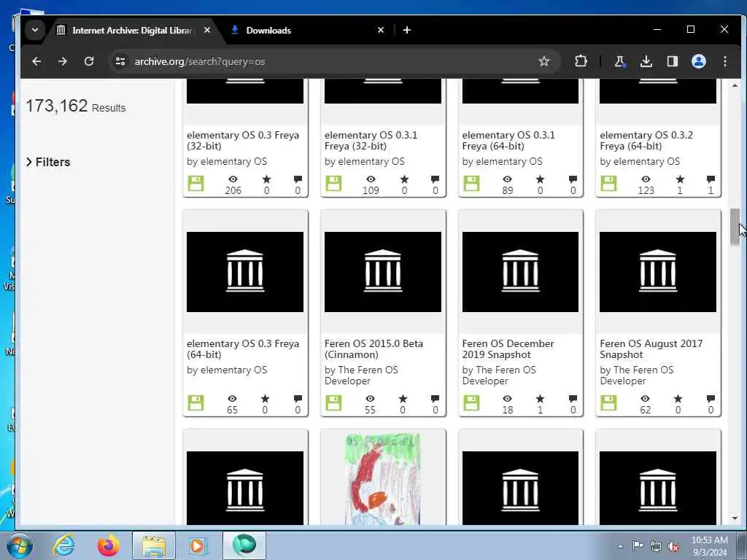Screen dimensions: 747x560
Task: Click thumbnail of Feren OS August 2017 Snapshot
Action: (x=658, y=272)
